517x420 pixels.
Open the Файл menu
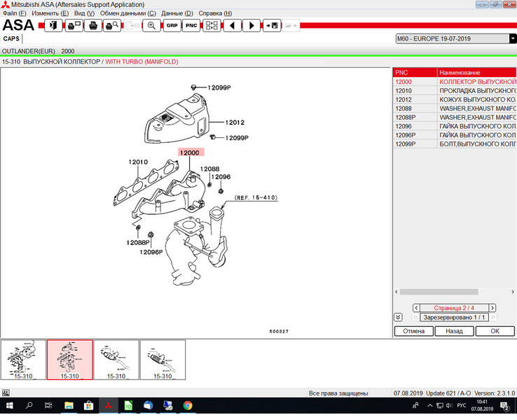pyautogui.click(x=14, y=13)
